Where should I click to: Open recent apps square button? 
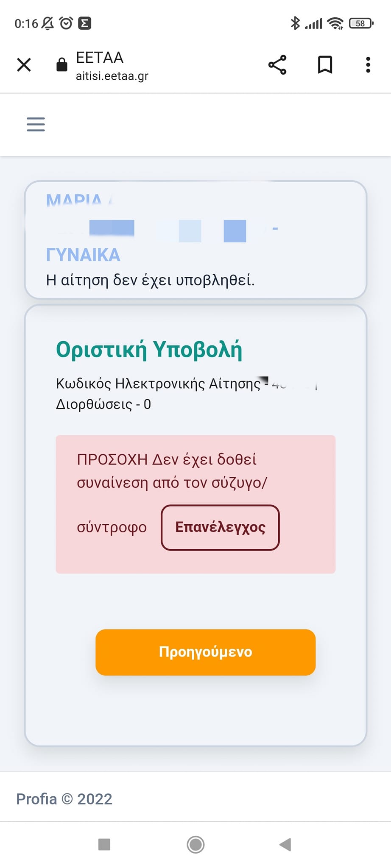click(x=104, y=844)
